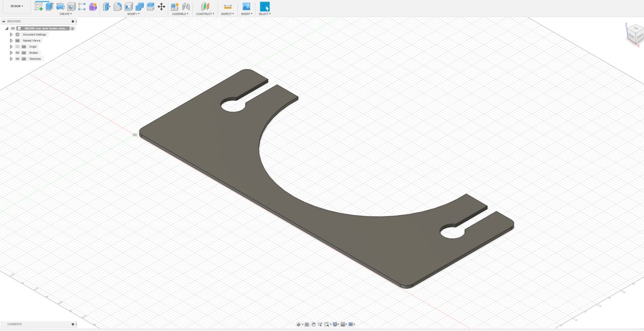Click the Display Settings monitor icon
This screenshot has height=331, width=644.
(335, 324)
